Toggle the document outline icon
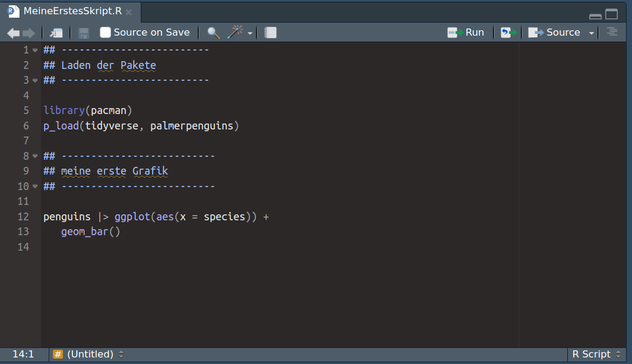The height and width of the screenshot is (364, 632). pos(612,33)
